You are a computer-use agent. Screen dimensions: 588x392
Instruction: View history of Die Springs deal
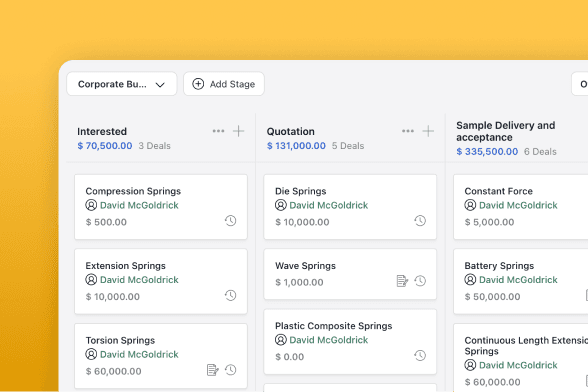tap(420, 221)
